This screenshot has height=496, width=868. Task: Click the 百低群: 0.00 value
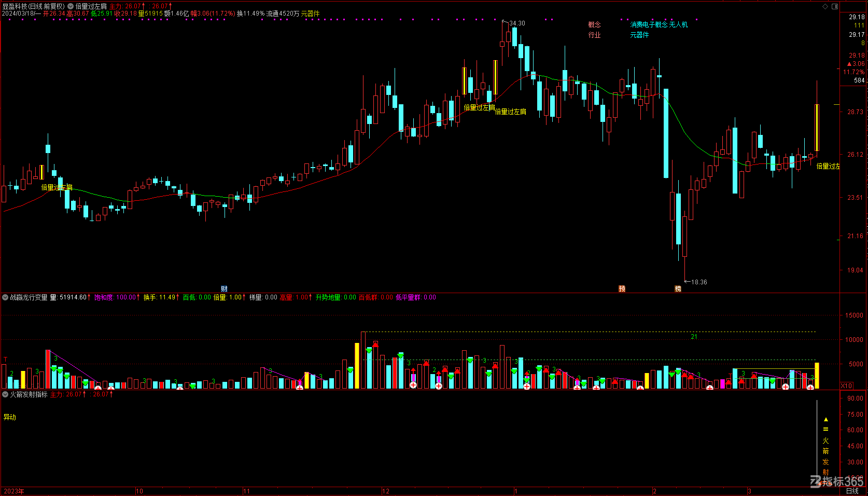coord(376,297)
